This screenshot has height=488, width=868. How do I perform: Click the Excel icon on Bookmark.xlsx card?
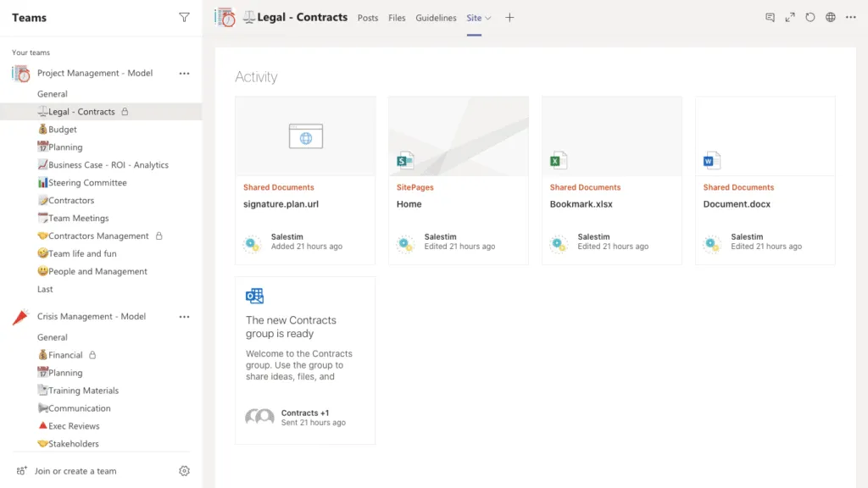pos(558,160)
